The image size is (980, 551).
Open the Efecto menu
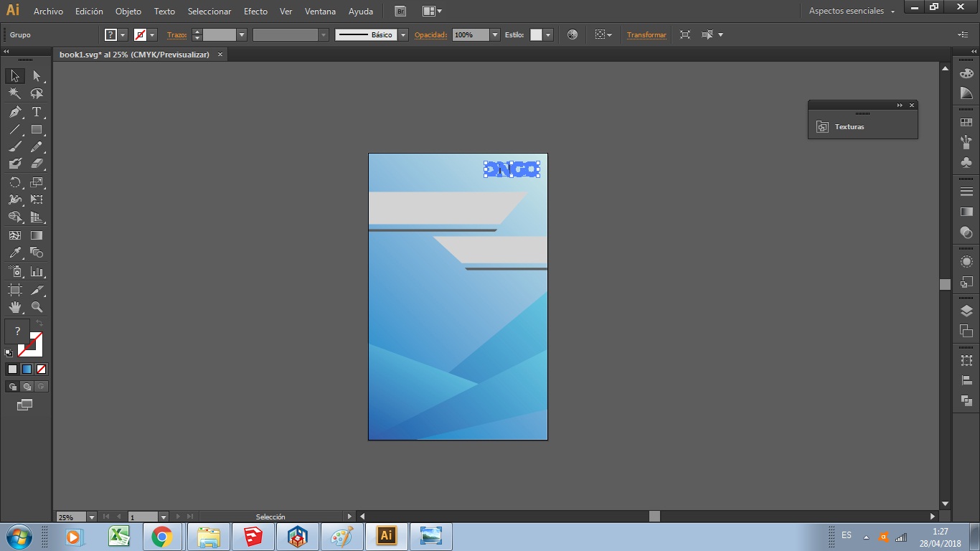point(255,11)
